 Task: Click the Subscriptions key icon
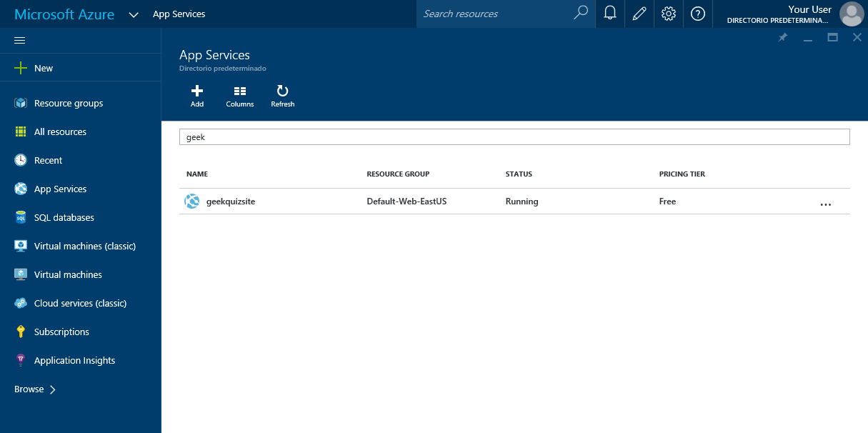point(20,332)
